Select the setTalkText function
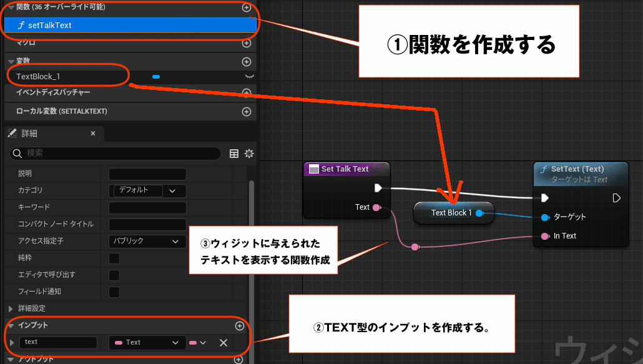The width and height of the screenshot is (643, 364). click(x=130, y=25)
